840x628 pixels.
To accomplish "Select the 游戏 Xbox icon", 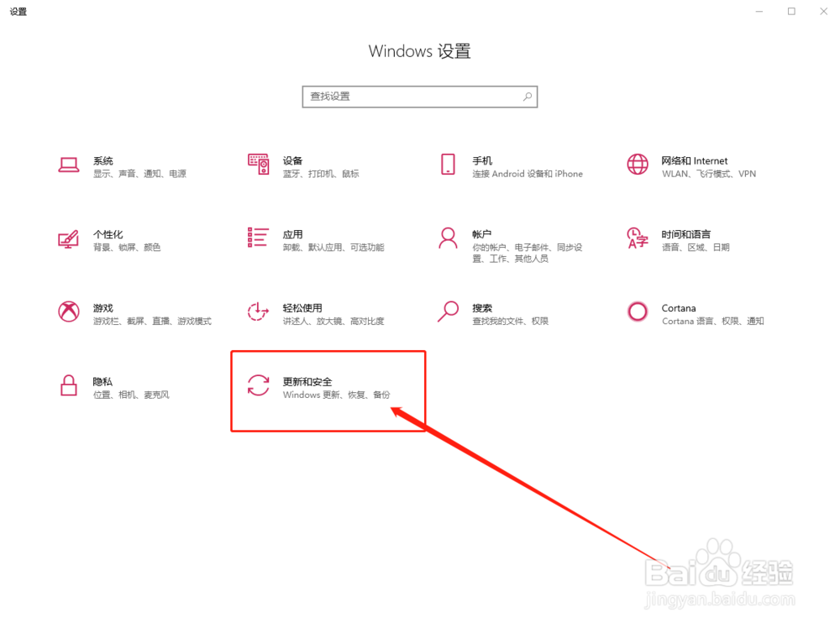I will [x=69, y=311].
